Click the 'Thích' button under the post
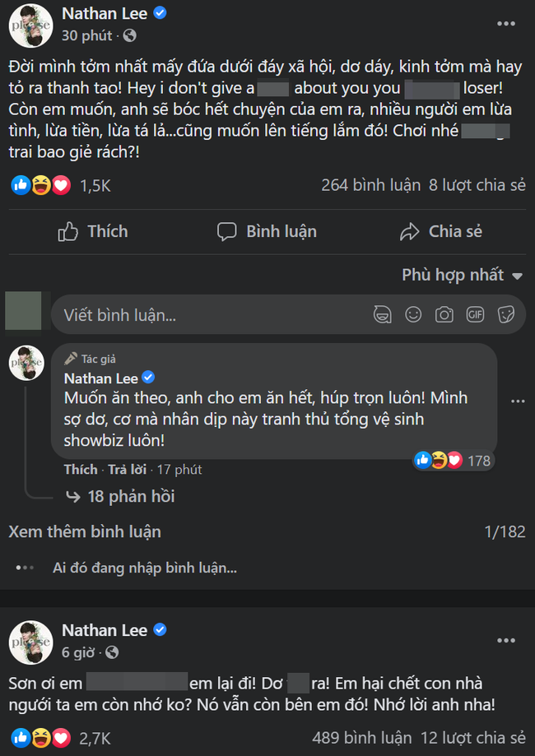The height and width of the screenshot is (756, 535). point(93,231)
